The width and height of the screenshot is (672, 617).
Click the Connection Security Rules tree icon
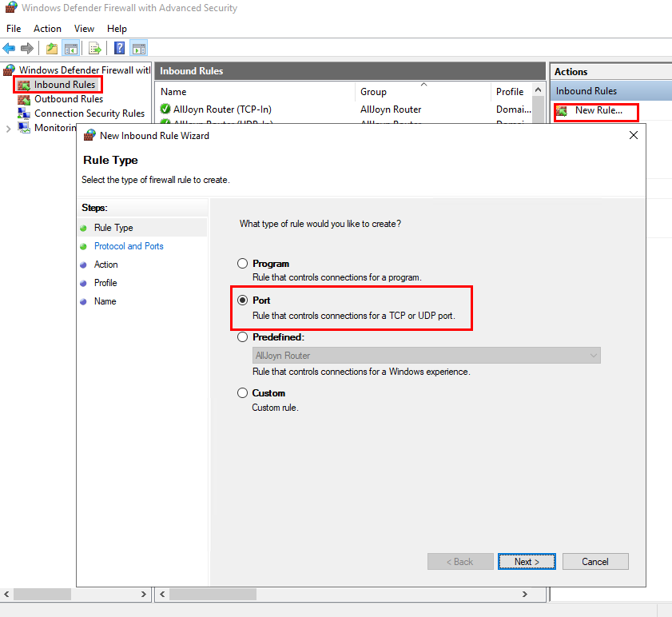pyautogui.click(x=23, y=113)
